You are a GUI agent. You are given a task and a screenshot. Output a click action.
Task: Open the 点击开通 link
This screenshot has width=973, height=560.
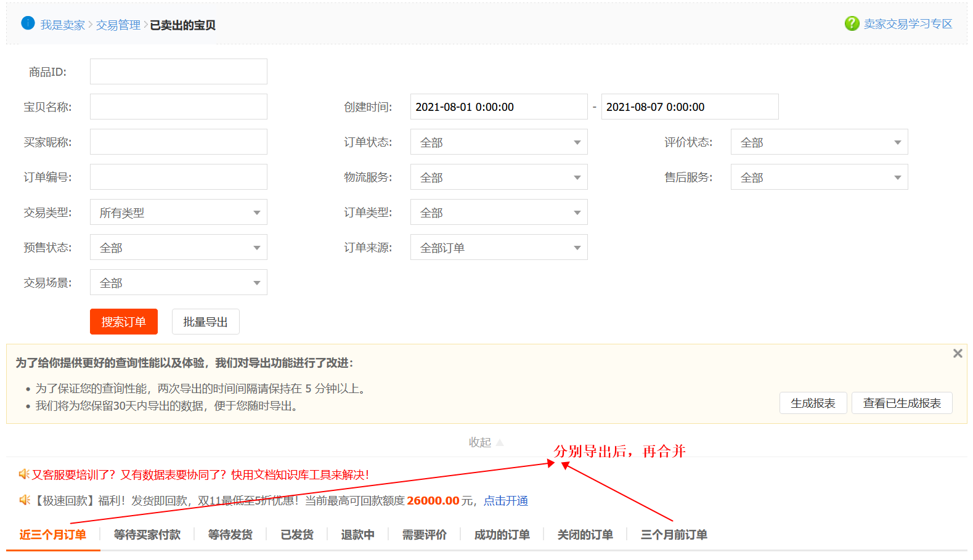(x=505, y=501)
